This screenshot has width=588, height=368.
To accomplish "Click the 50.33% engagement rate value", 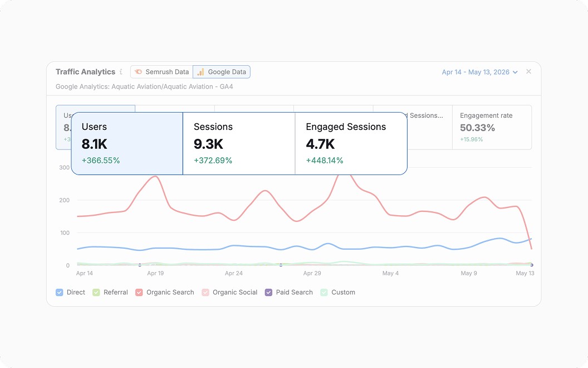I will 477,128.
